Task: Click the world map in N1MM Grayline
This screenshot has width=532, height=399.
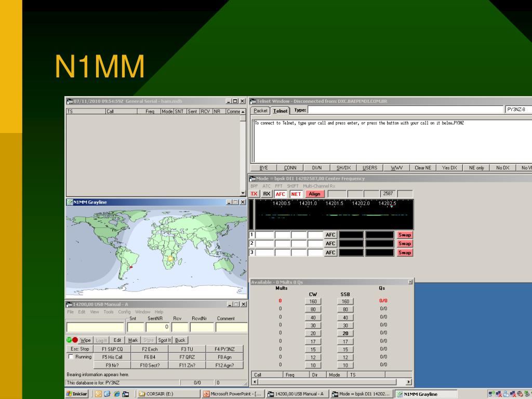Action: point(156,252)
